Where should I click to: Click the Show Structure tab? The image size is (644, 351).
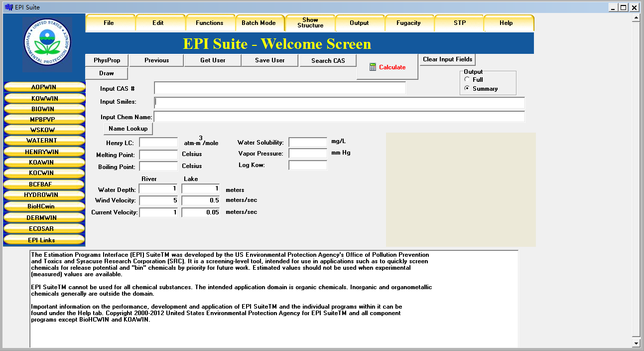tap(310, 23)
